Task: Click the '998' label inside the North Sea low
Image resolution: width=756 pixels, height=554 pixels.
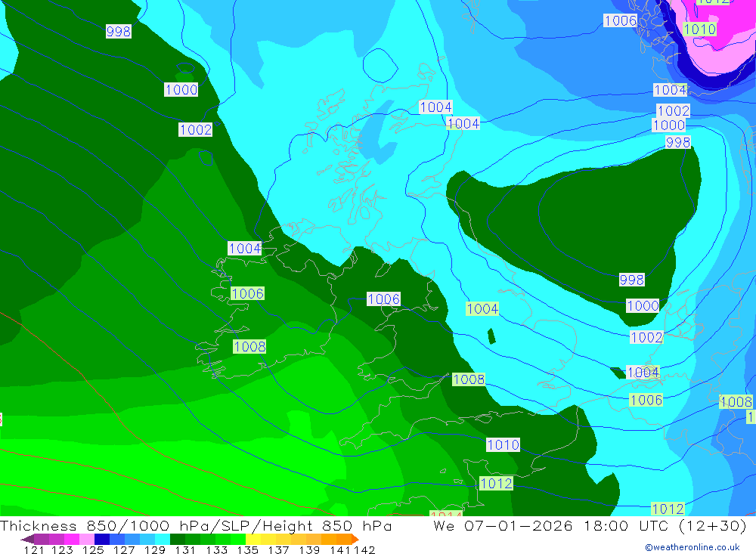Action: click(631, 280)
